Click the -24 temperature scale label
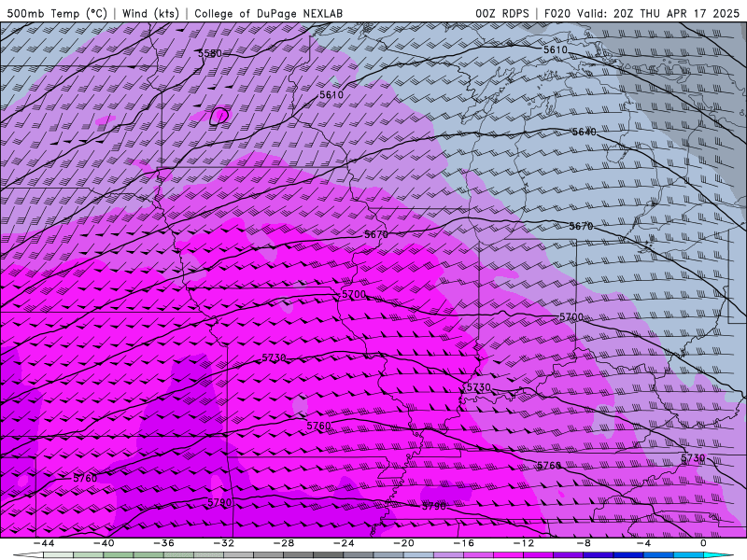The width and height of the screenshot is (747, 560). (x=344, y=543)
